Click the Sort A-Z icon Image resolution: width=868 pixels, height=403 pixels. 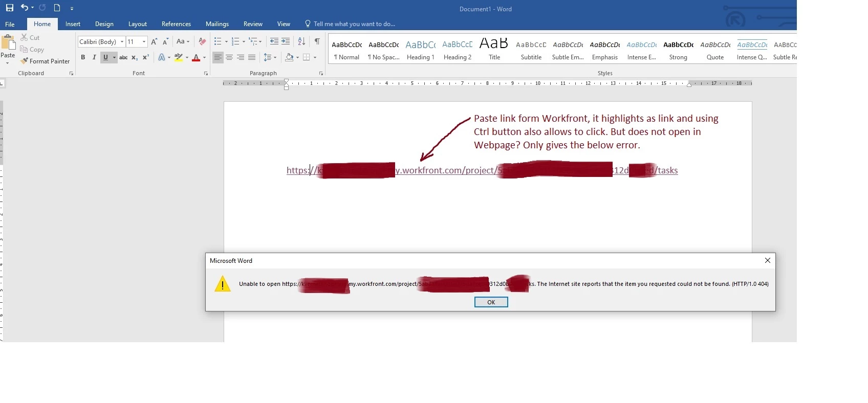pos(301,42)
